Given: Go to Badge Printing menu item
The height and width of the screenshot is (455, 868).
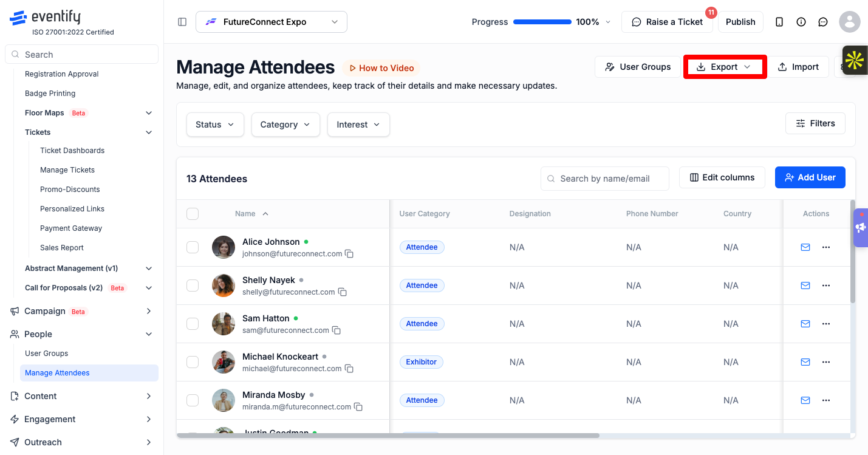Looking at the screenshot, I should point(50,94).
